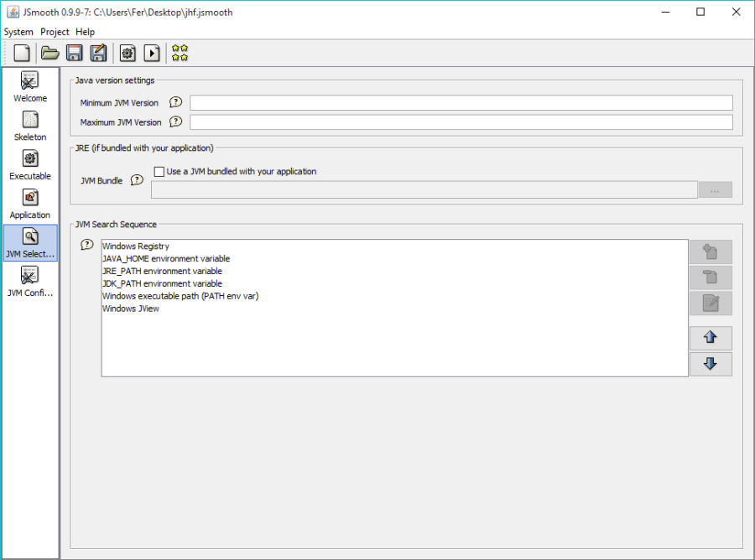Click the Save As pencil-floppy icon
Viewport: 755px width, 560px height.
98,54
